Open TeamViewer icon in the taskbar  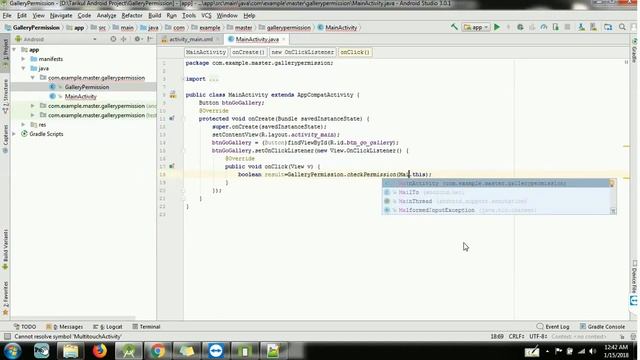tap(216, 351)
